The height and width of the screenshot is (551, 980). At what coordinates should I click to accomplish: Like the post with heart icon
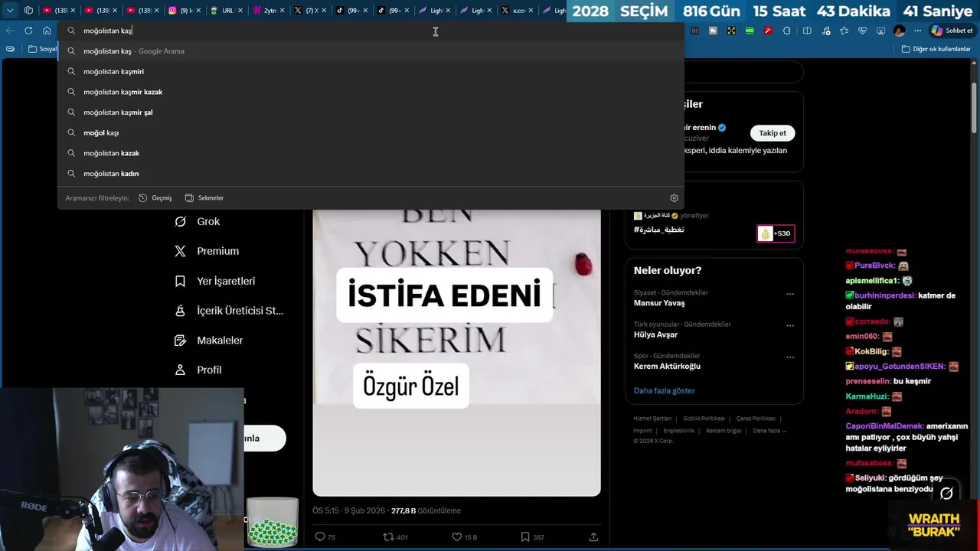click(456, 537)
